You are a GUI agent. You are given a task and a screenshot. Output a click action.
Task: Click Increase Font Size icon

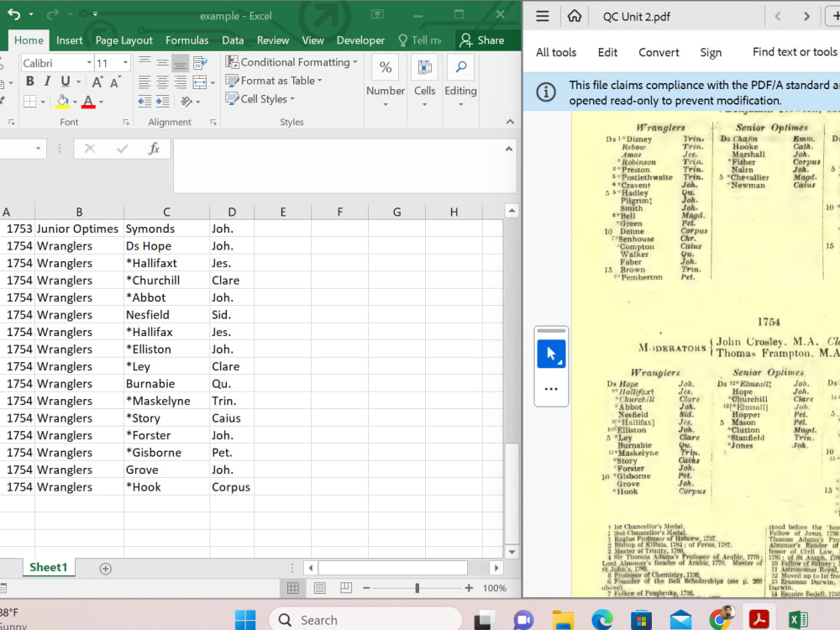(x=97, y=82)
